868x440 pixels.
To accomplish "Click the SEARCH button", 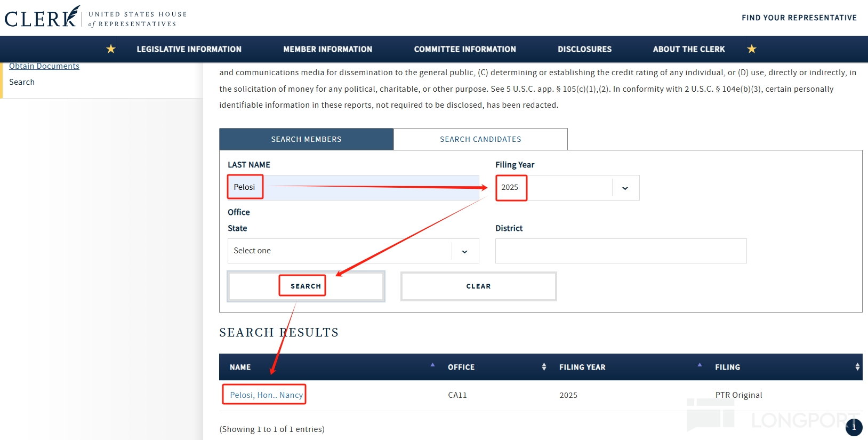I will point(306,286).
